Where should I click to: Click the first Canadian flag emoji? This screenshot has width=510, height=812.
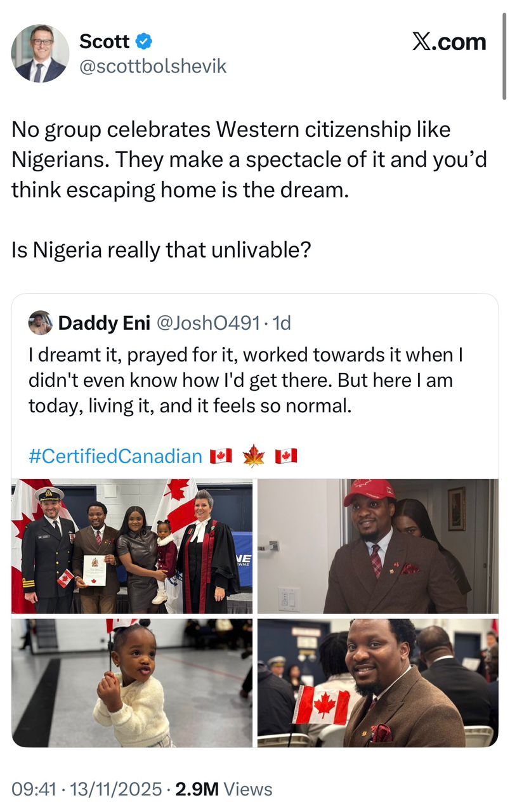click(221, 456)
